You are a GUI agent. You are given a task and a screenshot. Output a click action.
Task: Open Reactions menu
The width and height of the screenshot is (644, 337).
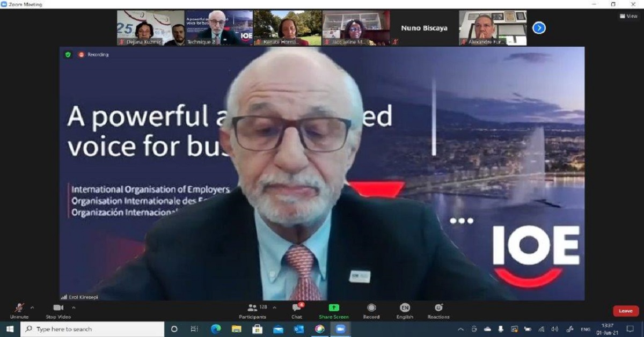coord(438,311)
